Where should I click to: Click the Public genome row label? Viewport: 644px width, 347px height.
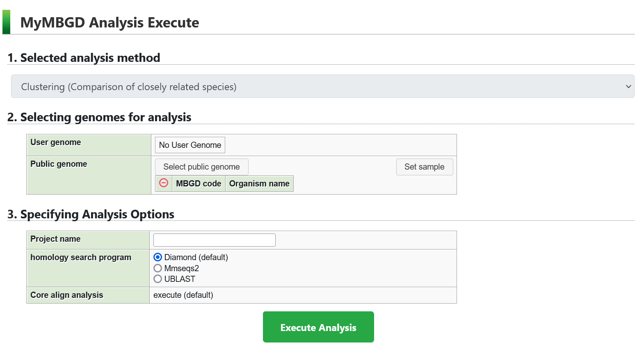click(59, 164)
